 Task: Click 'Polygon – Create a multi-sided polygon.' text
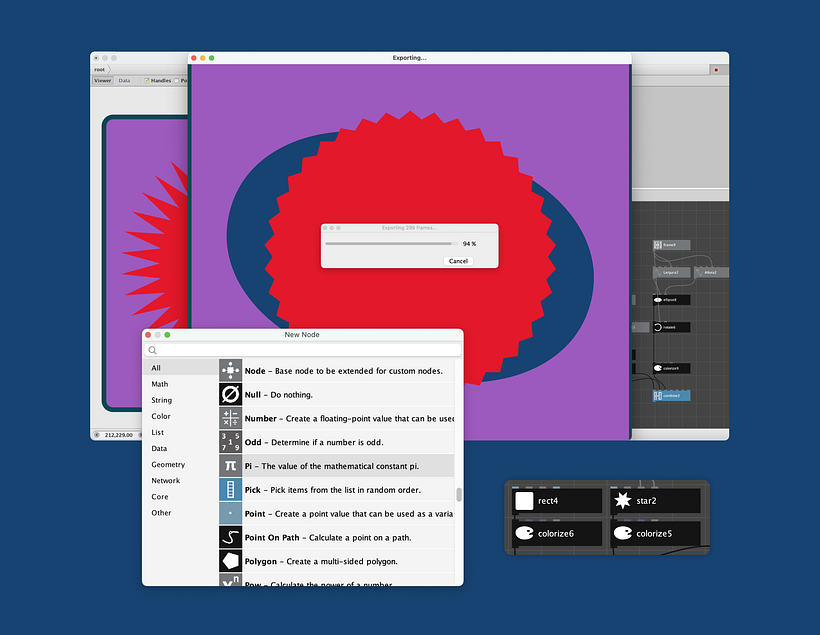coord(321,562)
